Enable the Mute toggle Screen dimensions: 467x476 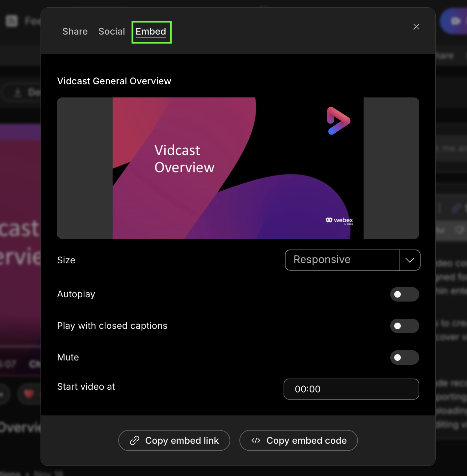[405, 357]
